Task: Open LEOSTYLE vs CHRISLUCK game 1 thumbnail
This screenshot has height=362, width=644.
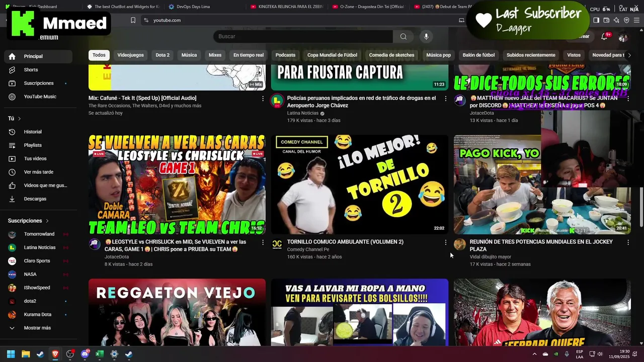Action: [x=177, y=185]
